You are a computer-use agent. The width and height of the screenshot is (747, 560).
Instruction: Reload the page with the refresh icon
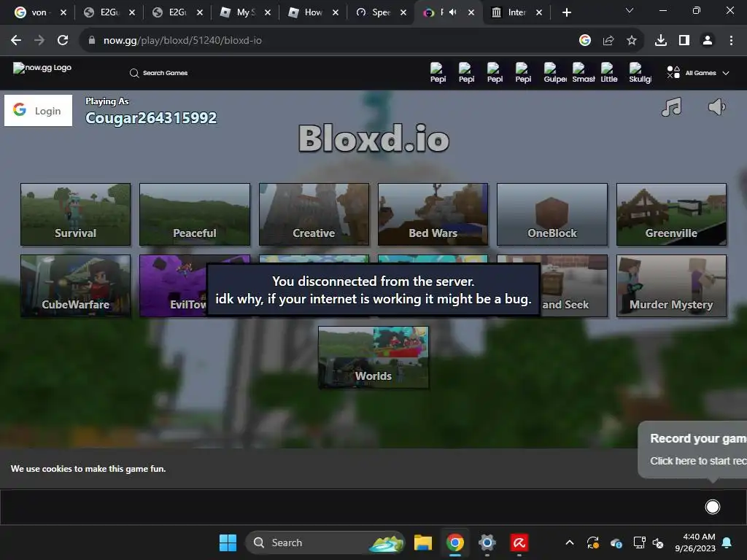(x=63, y=41)
